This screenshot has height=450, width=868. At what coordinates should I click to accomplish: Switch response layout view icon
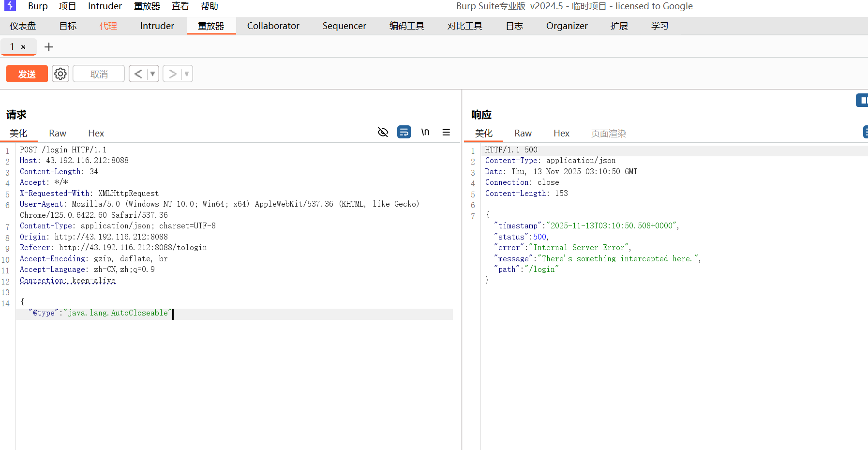click(x=862, y=100)
